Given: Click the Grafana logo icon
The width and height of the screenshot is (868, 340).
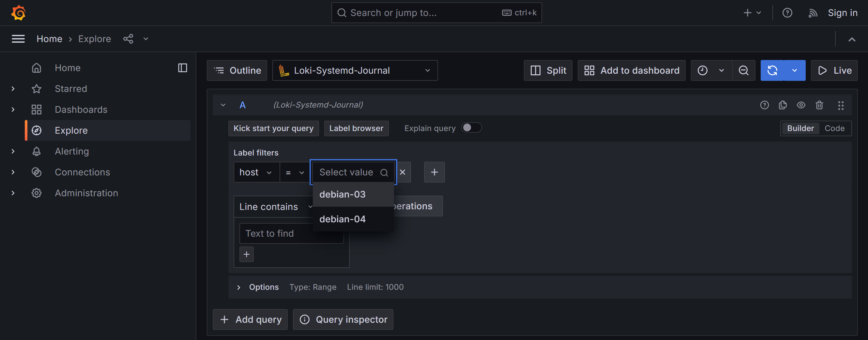Looking at the screenshot, I should coord(18,13).
